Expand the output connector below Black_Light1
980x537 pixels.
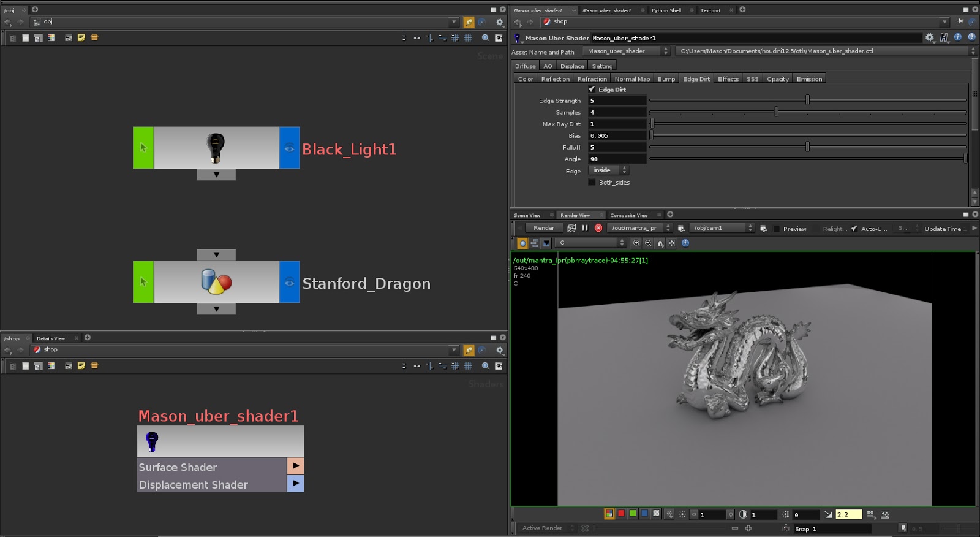point(216,175)
